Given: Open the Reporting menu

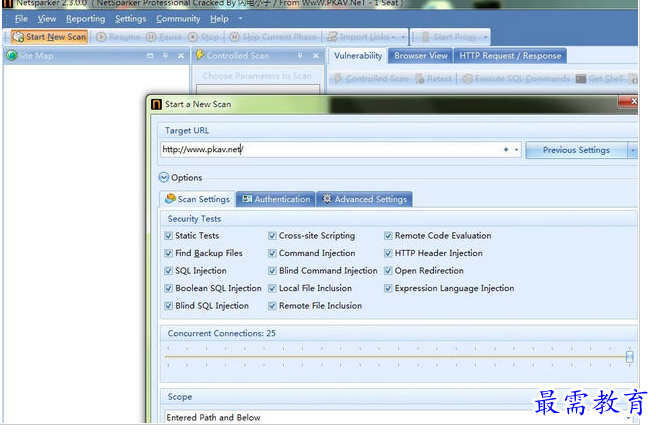Looking at the screenshot, I should 85,19.
